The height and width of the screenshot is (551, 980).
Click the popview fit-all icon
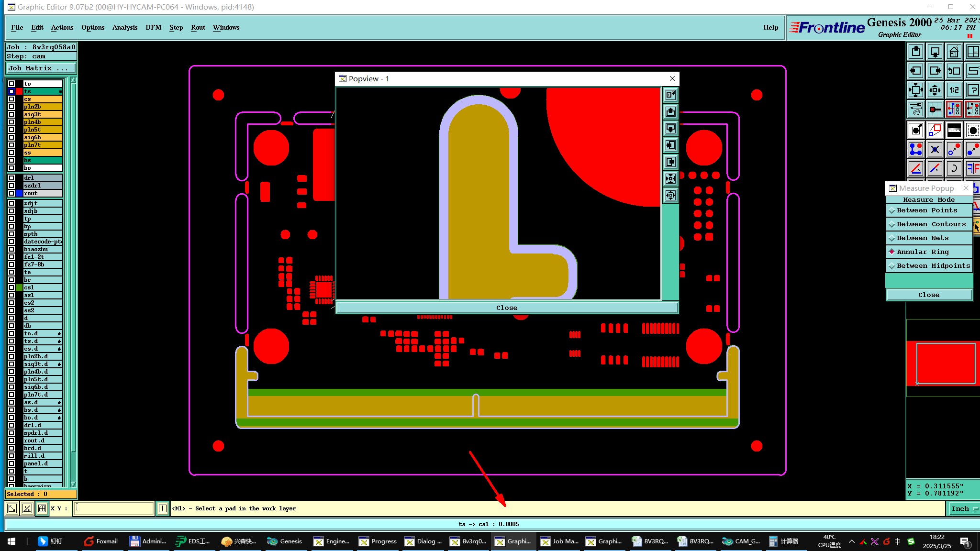point(670,178)
